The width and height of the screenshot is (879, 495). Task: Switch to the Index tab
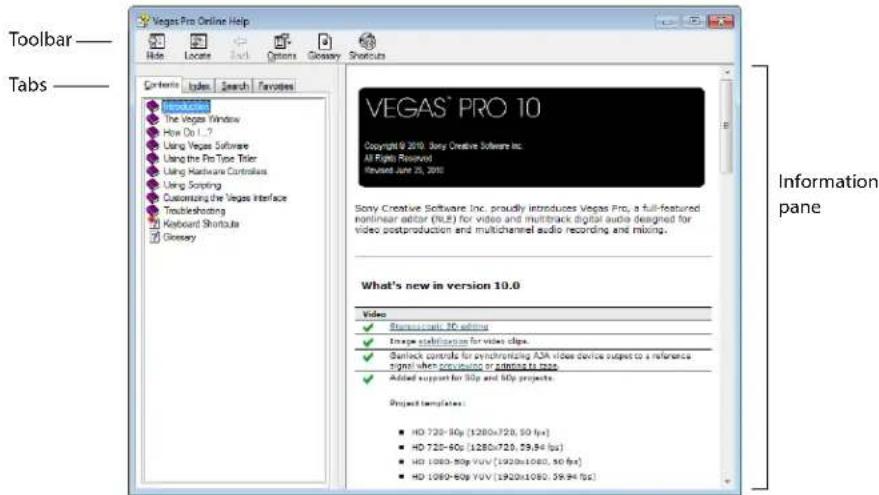tap(199, 86)
